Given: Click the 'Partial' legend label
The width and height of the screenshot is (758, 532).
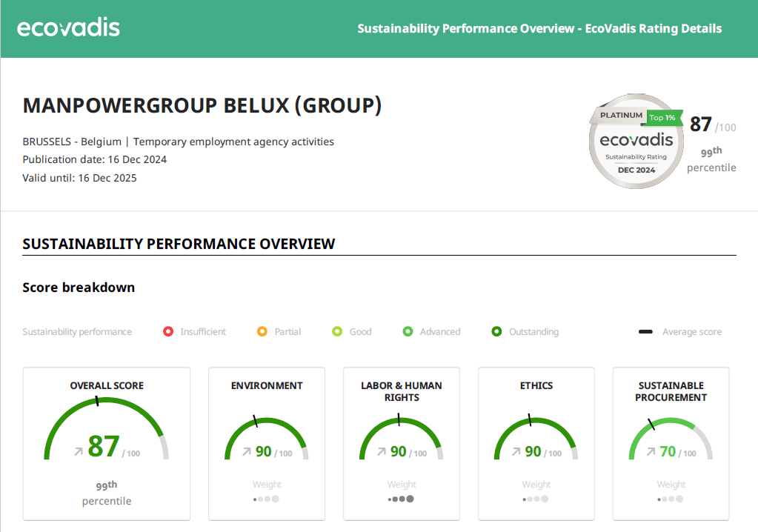Looking at the screenshot, I should coord(287,331).
